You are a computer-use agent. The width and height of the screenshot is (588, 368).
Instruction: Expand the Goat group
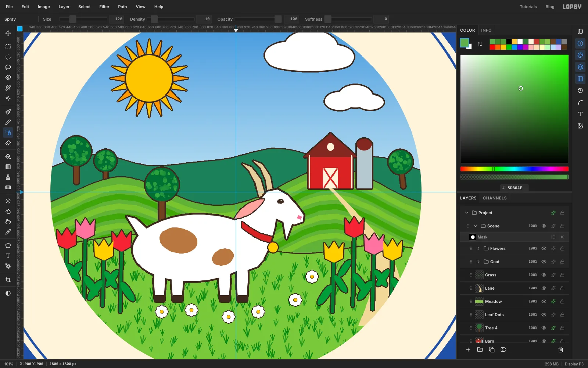pos(478,262)
